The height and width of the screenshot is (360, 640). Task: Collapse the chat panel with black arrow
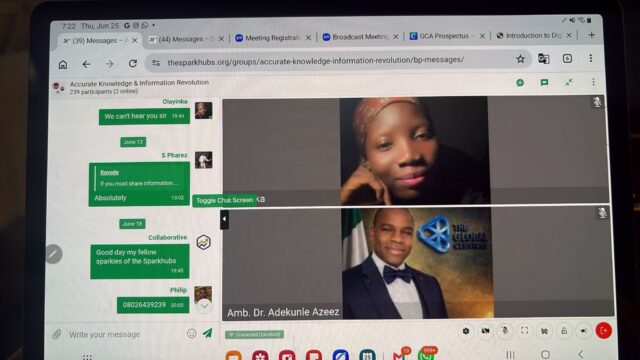point(224,219)
